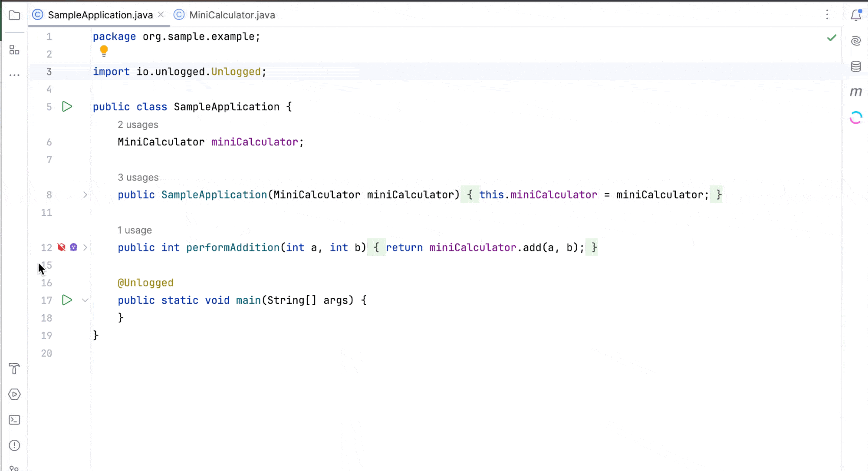868x471 pixels.
Task: Open the Problems tool window
Action: (14, 445)
